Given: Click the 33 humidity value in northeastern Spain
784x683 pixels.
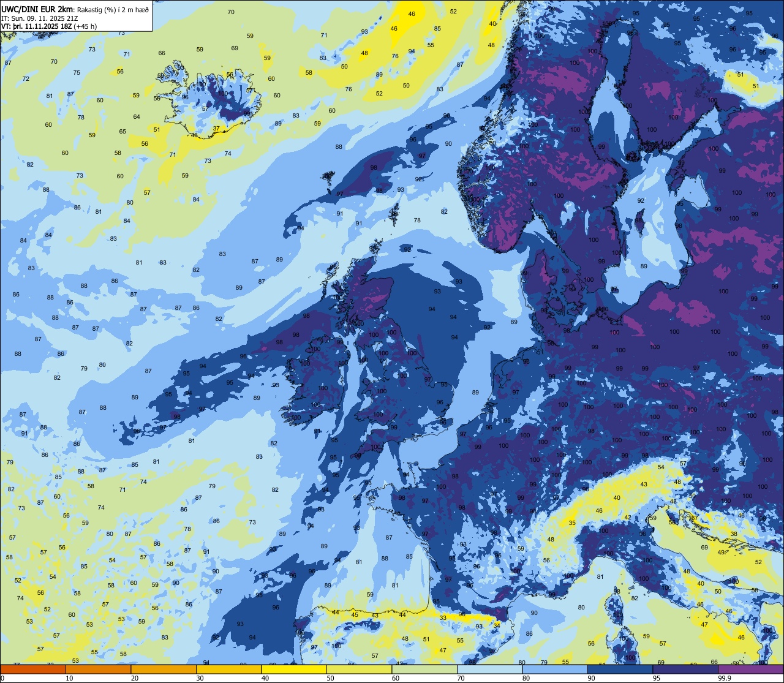Looking at the screenshot, I should point(443,618).
